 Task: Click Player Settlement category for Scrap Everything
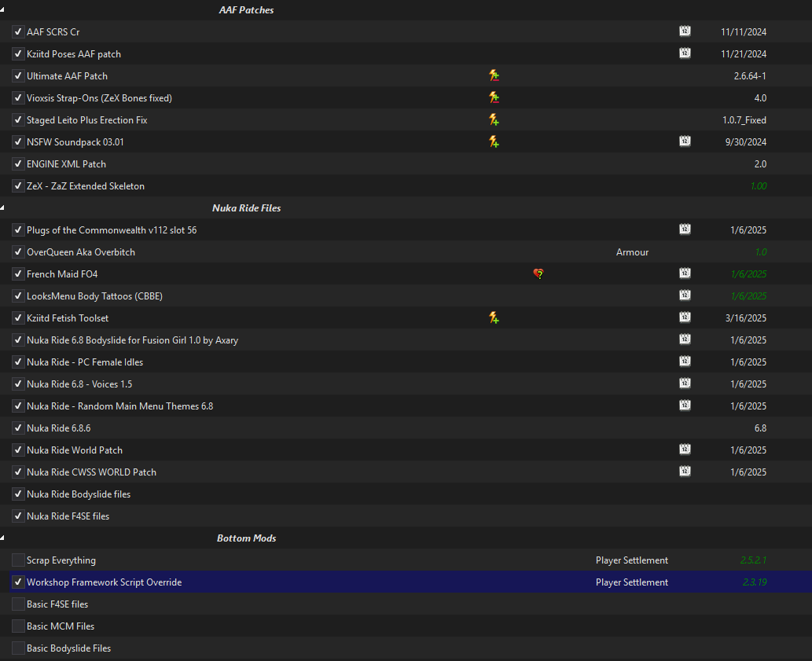(x=632, y=560)
